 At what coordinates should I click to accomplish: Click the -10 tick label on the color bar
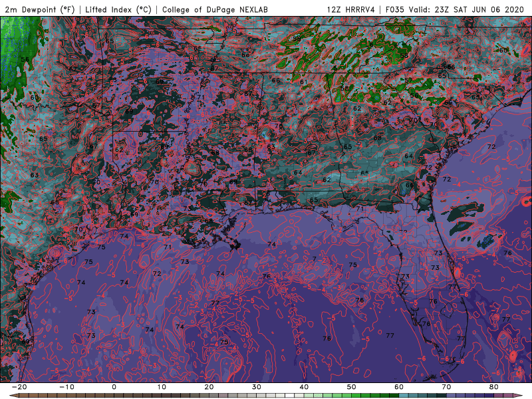[x=66, y=387]
